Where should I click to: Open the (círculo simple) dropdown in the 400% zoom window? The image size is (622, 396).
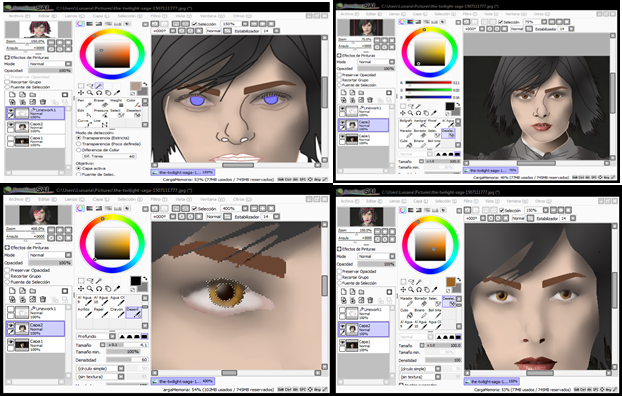click(100, 369)
